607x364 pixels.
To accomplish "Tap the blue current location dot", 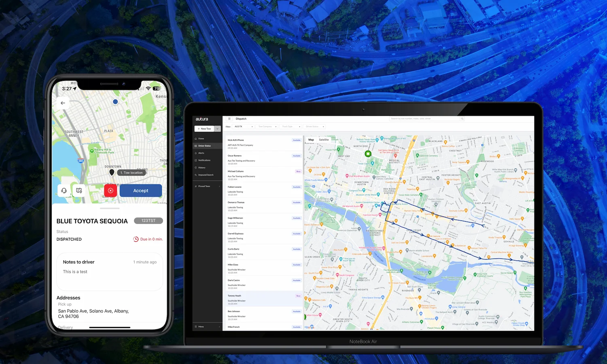I will (x=115, y=102).
